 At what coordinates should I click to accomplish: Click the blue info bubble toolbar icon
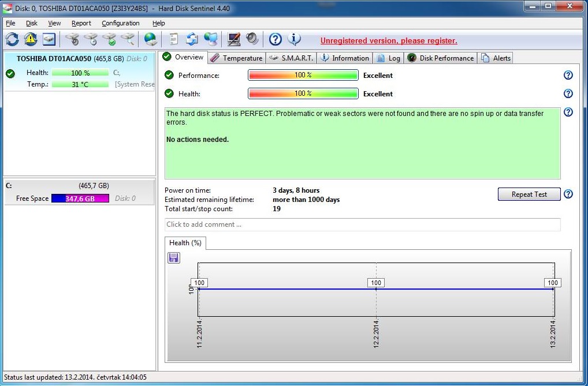point(294,39)
